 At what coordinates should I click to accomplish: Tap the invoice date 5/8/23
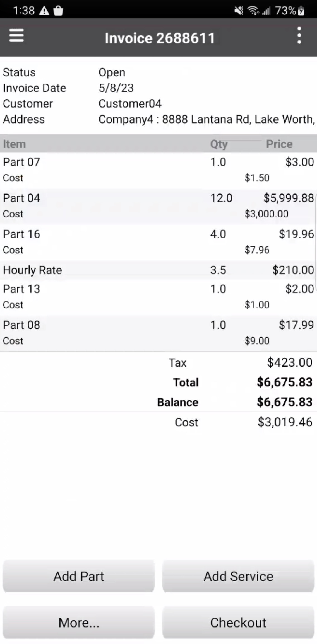(116, 88)
